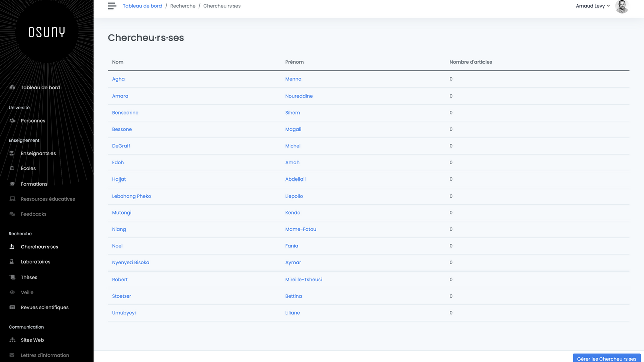Image resolution: width=644 pixels, height=362 pixels.
Task: Select Lettres d'information in the sidebar
Action: coord(45,355)
